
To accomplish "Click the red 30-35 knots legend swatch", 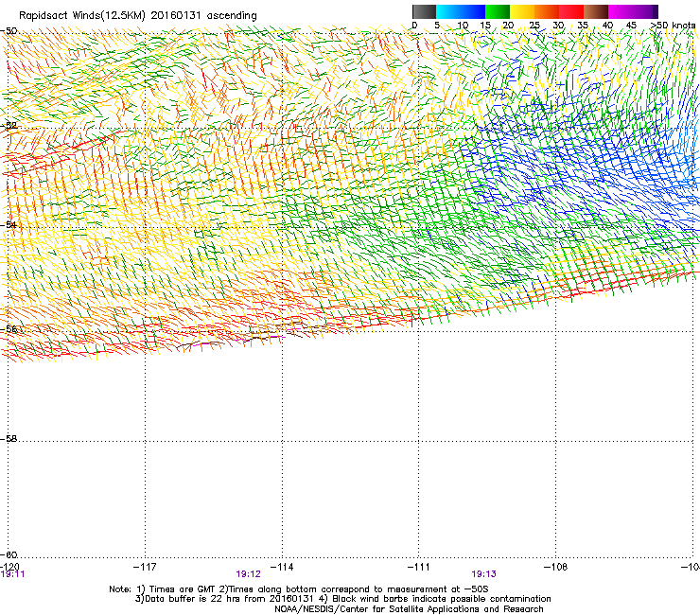I will coord(571,11).
